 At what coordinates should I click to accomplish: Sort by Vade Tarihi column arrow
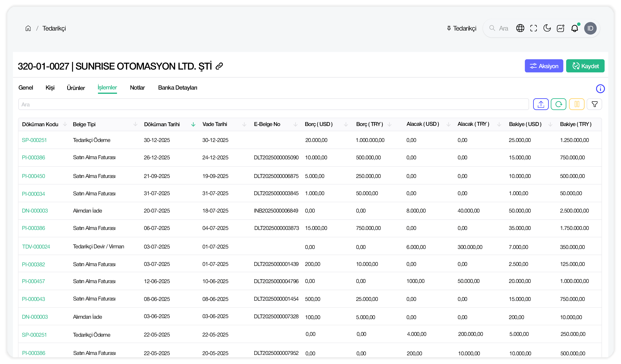(244, 124)
